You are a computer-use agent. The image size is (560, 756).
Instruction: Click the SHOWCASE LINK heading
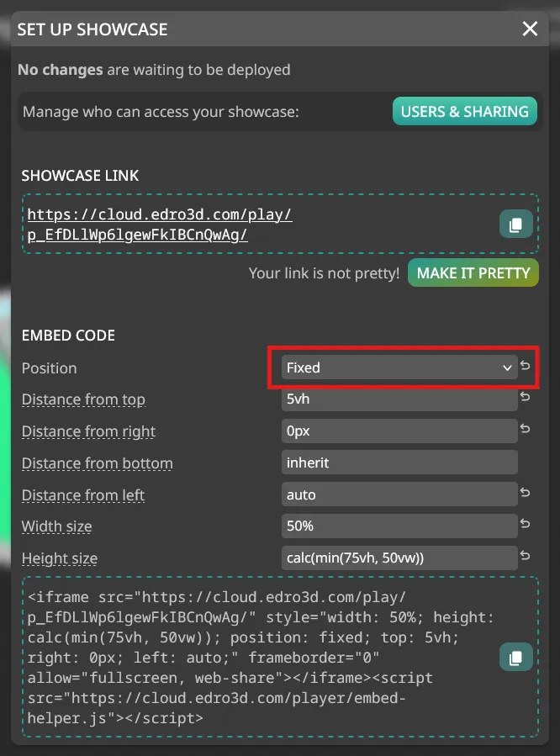pyautogui.click(x=80, y=176)
